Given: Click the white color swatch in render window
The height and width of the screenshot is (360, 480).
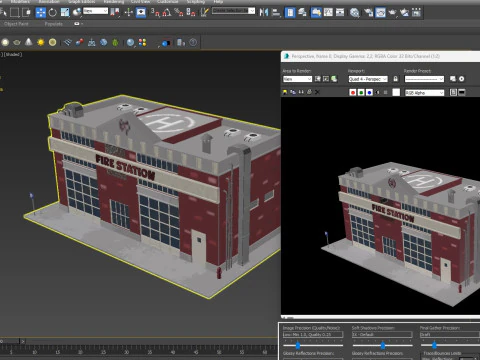Looking at the screenshot, I should 396,92.
